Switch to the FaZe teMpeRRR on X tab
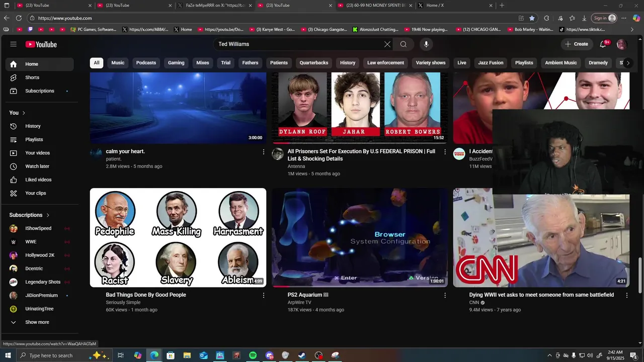 coord(215,6)
